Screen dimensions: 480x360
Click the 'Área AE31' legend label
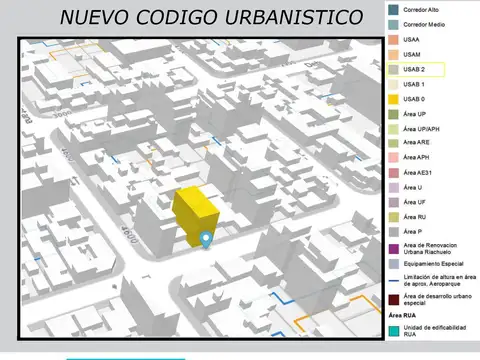click(x=418, y=173)
